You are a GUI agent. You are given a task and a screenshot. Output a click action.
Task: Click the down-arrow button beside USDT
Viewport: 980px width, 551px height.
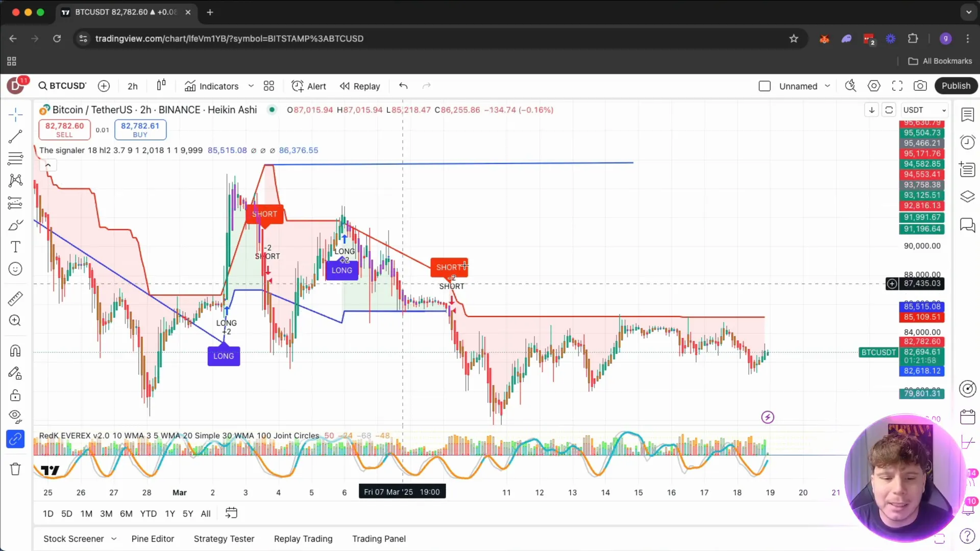pyautogui.click(x=871, y=110)
